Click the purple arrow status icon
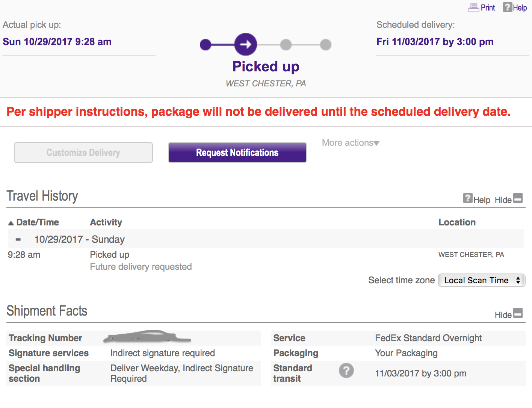532x408 pixels. click(x=246, y=44)
